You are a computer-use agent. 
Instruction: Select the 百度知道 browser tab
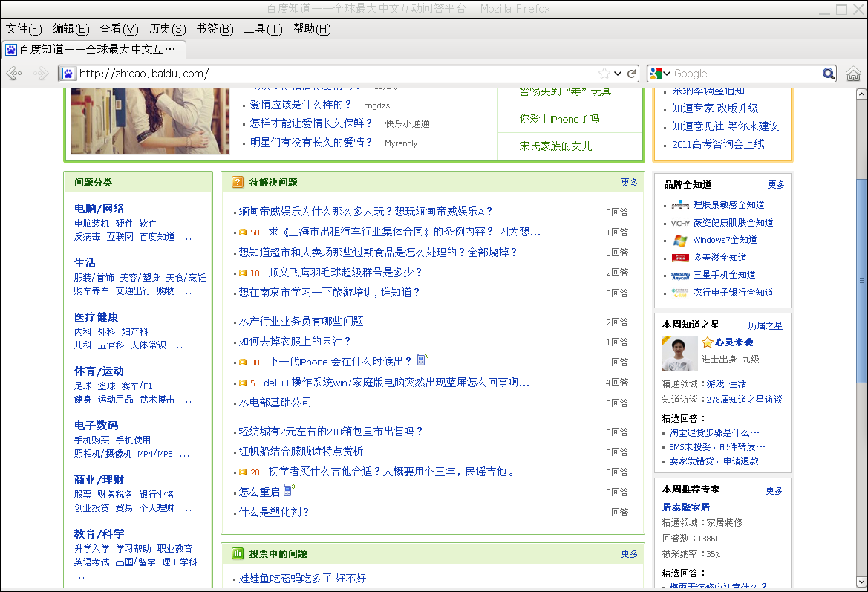tap(94, 50)
